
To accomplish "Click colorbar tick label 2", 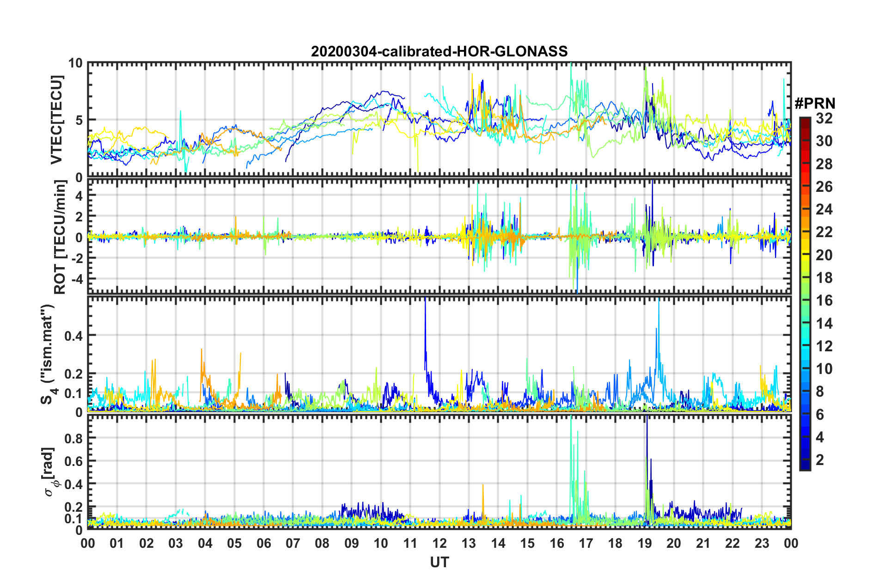I will coord(820,459).
